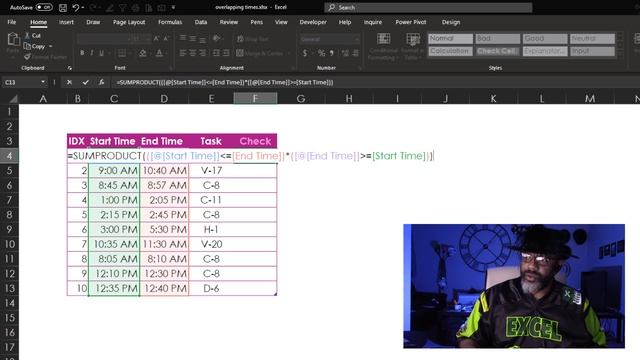
Task: Open the Insert Function fx button
Action: [x=101, y=82]
